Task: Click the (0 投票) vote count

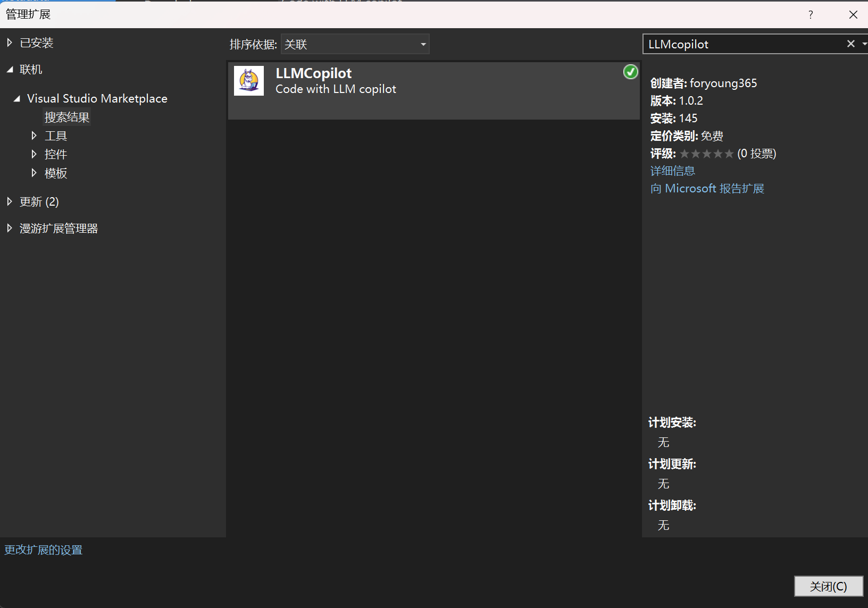Action: 757,154
